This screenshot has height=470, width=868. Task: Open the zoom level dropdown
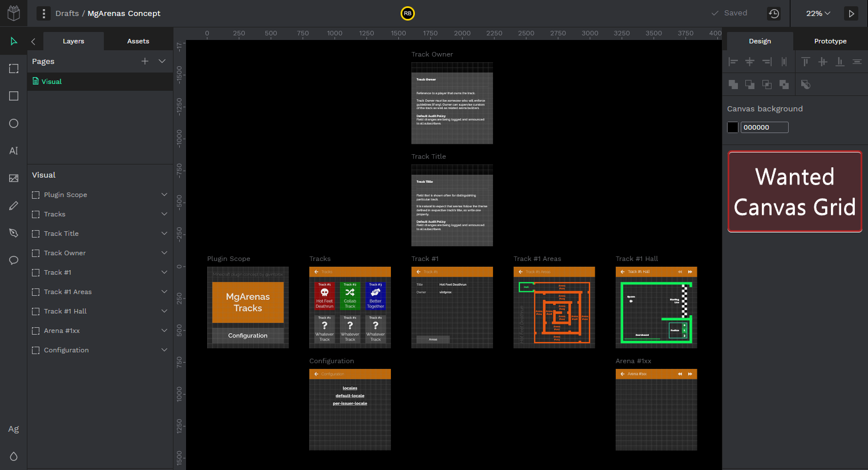(818, 13)
